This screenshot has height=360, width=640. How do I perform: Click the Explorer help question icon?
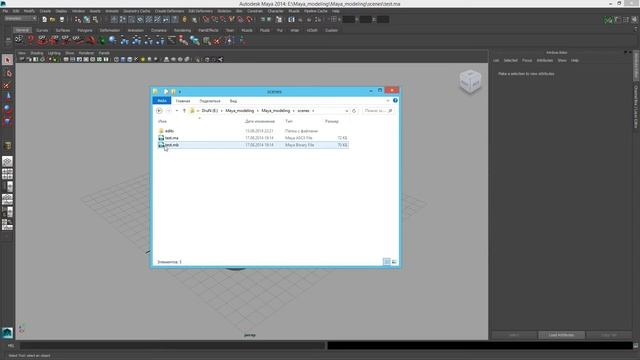pyautogui.click(x=395, y=100)
